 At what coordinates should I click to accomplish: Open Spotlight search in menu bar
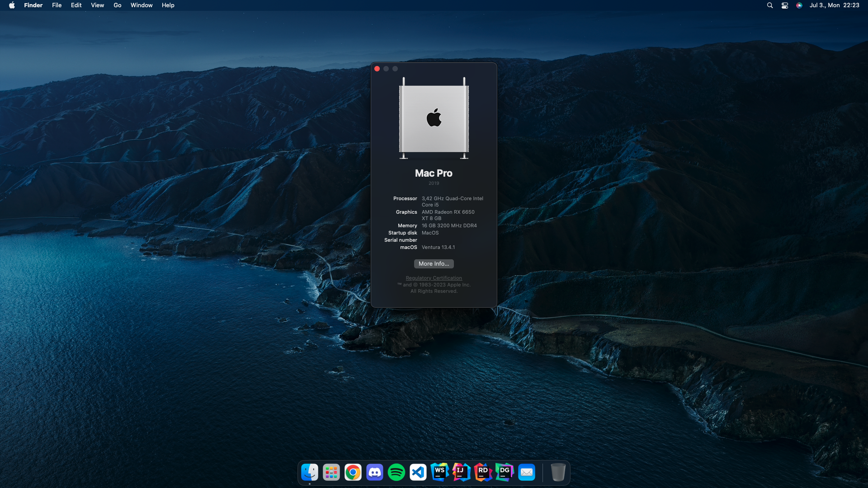(x=770, y=5)
